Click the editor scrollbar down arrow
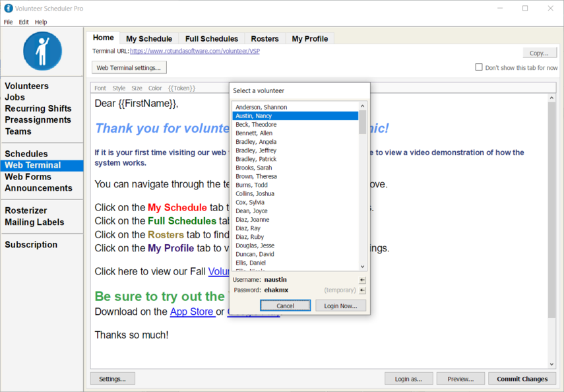The width and height of the screenshot is (564, 392). pos(551,364)
